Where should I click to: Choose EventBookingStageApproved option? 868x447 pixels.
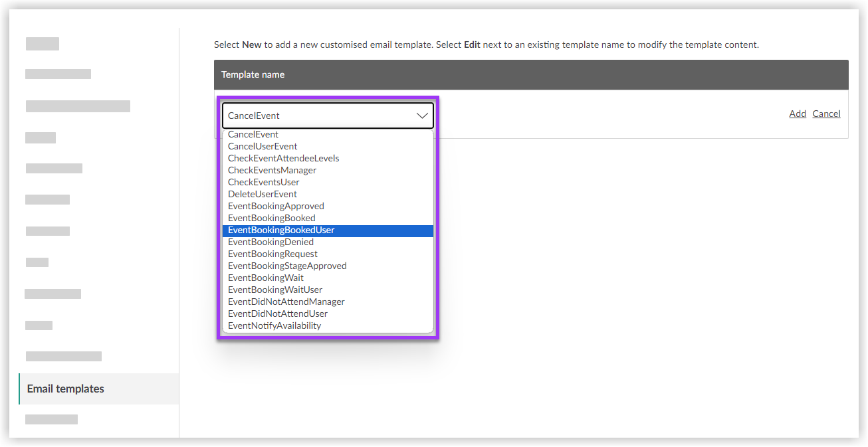(287, 266)
